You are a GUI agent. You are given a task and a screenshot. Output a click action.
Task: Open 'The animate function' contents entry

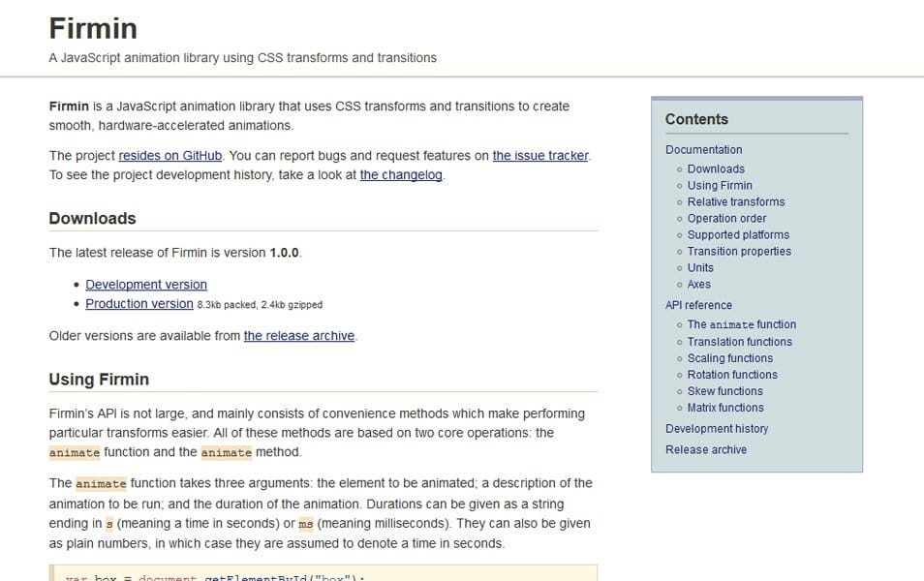point(741,324)
